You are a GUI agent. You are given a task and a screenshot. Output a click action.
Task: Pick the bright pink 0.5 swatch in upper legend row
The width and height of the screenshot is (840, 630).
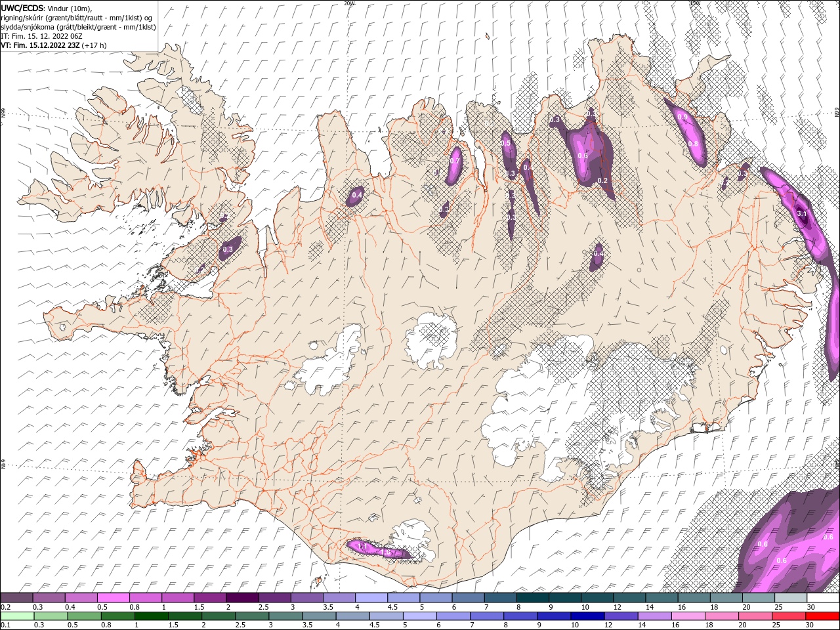click(x=113, y=598)
